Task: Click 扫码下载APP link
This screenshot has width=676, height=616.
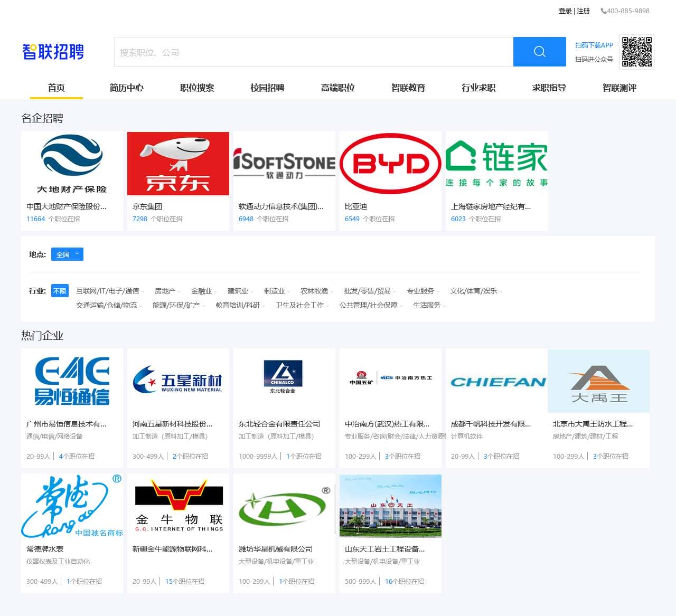Action: [x=594, y=45]
